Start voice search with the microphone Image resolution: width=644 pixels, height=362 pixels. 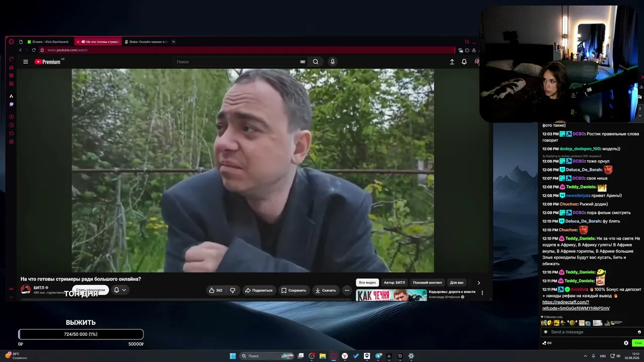pos(333,62)
